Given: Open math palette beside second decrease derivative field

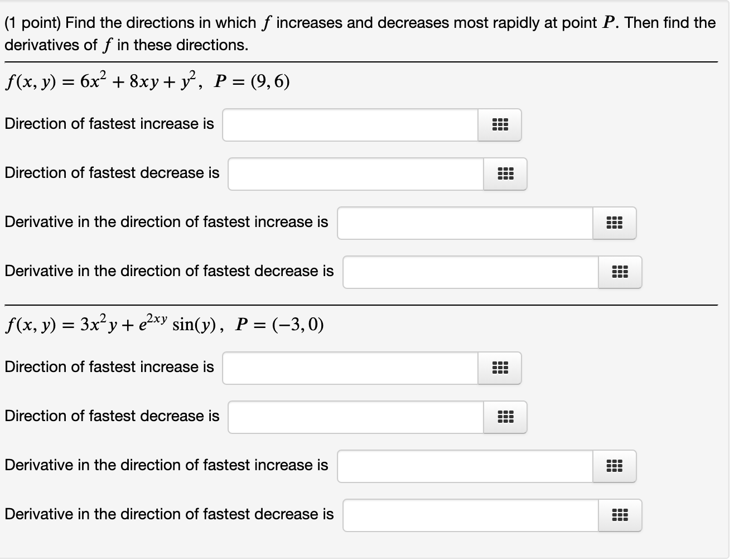Looking at the screenshot, I should tap(620, 515).
